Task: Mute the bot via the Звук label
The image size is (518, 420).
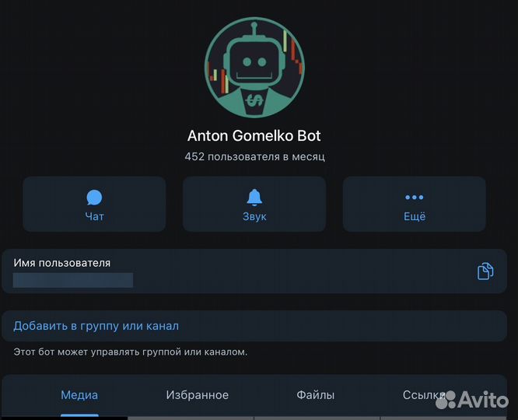Action: (254, 217)
